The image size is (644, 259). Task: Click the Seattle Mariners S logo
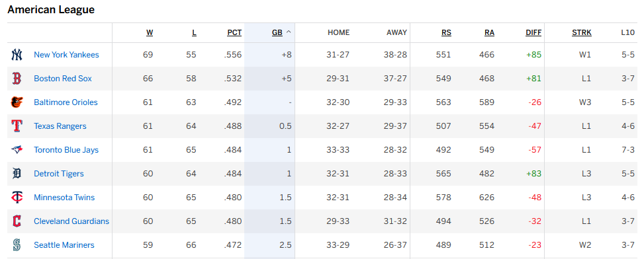click(x=17, y=244)
